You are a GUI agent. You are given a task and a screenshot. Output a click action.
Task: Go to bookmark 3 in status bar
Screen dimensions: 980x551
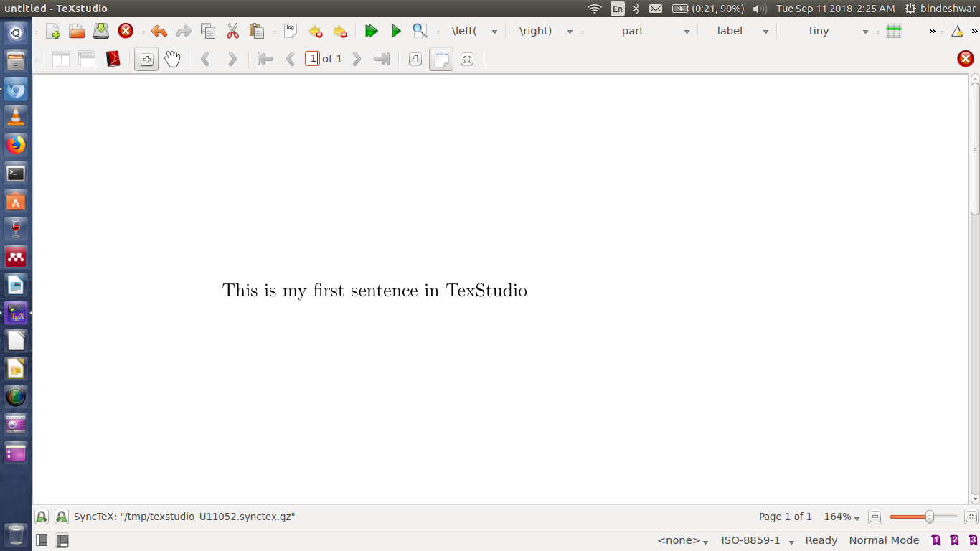click(973, 540)
